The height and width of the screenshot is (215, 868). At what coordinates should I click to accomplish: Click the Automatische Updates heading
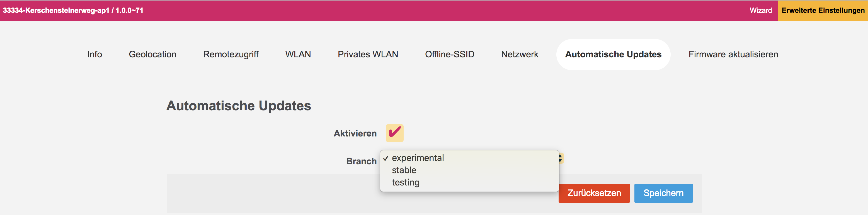pos(239,106)
